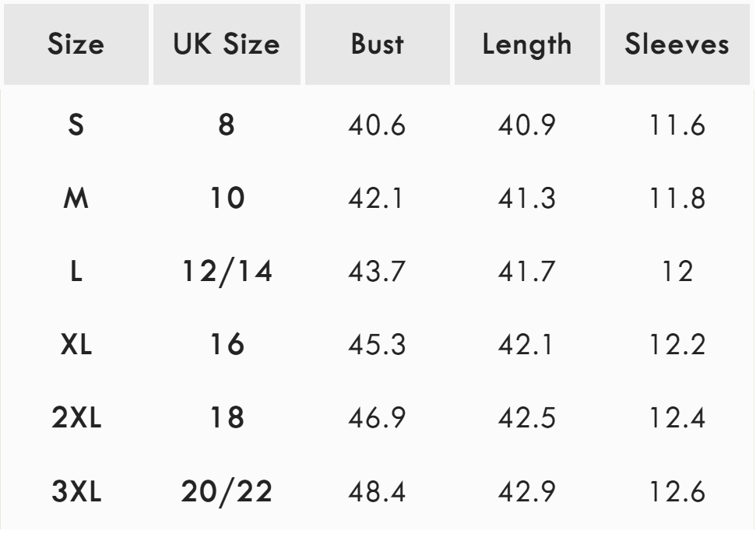Viewport: 756px width, 538px height.
Task: Select UK size 20/22 cell
Action: click(226, 492)
